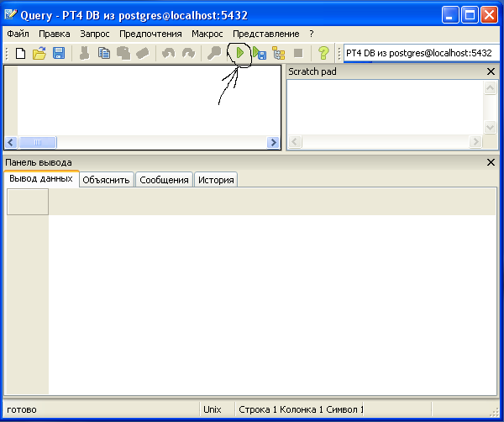The image size is (504, 422).
Task: Cut selected text toolbar icon
Action: coord(85,53)
